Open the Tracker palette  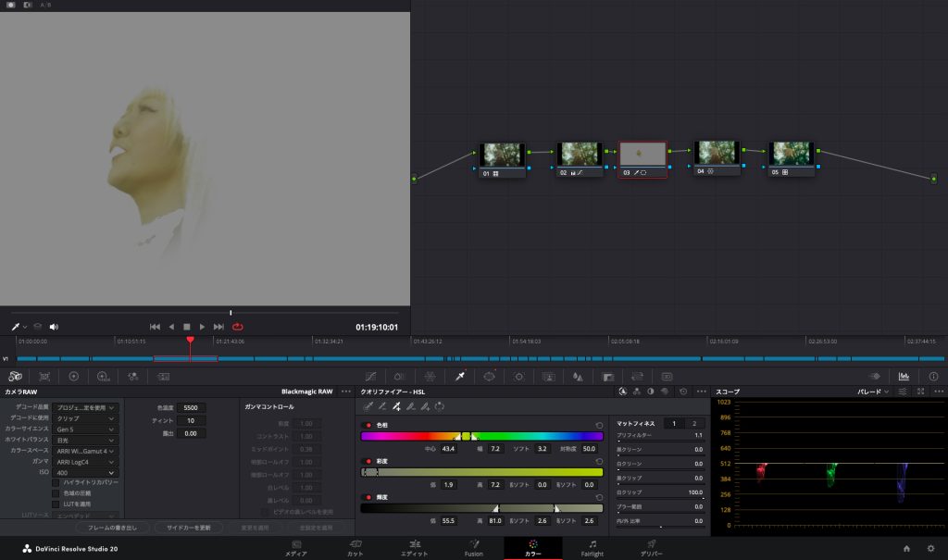point(518,377)
